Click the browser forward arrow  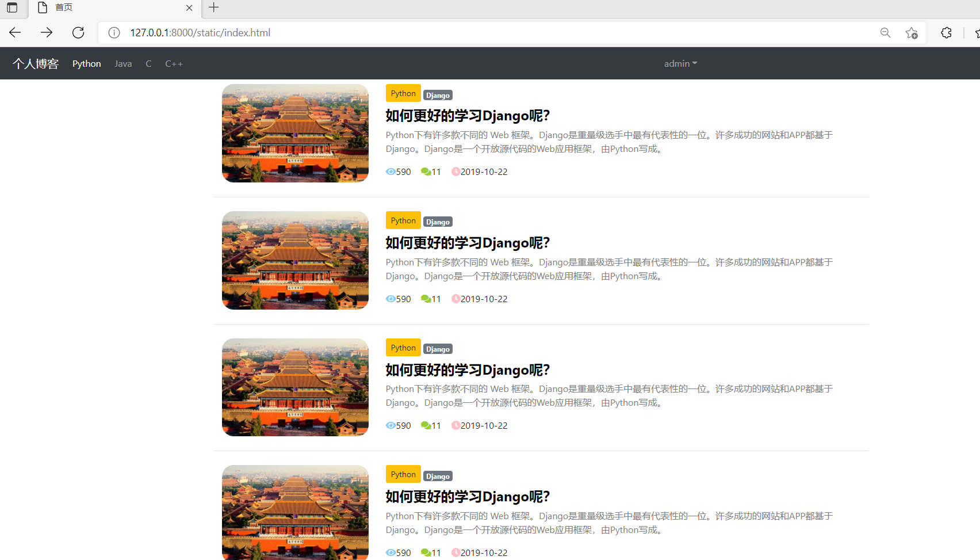[47, 33]
